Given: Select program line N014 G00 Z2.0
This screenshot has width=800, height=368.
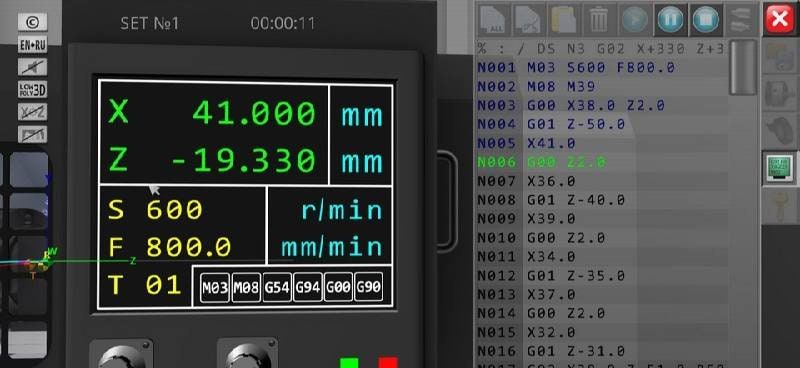Looking at the screenshot, I should 602,313.
